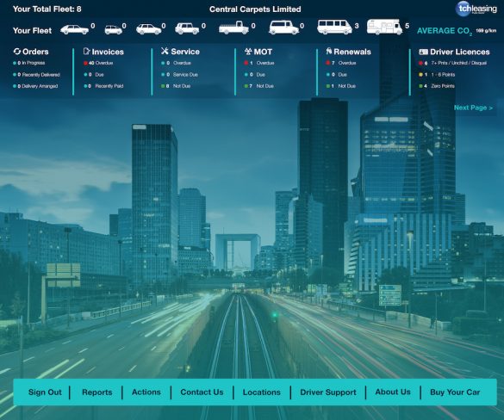Image resolution: width=504 pixels, height=420 pixels.
Task: Select the minibus fleet icon
Action: pyautogui.click(x=334, y=27)
